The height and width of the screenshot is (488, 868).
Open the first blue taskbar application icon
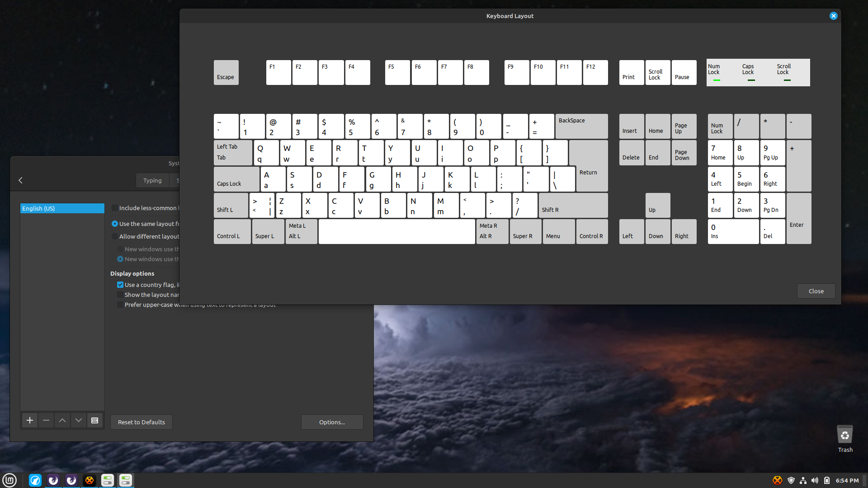pos(35,480)
